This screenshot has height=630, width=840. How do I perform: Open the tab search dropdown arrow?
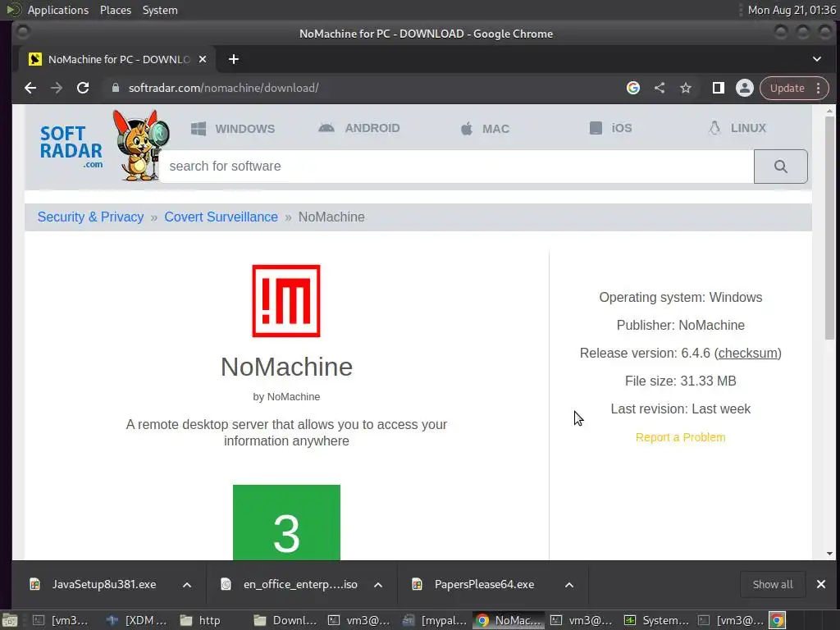point(817,59)
